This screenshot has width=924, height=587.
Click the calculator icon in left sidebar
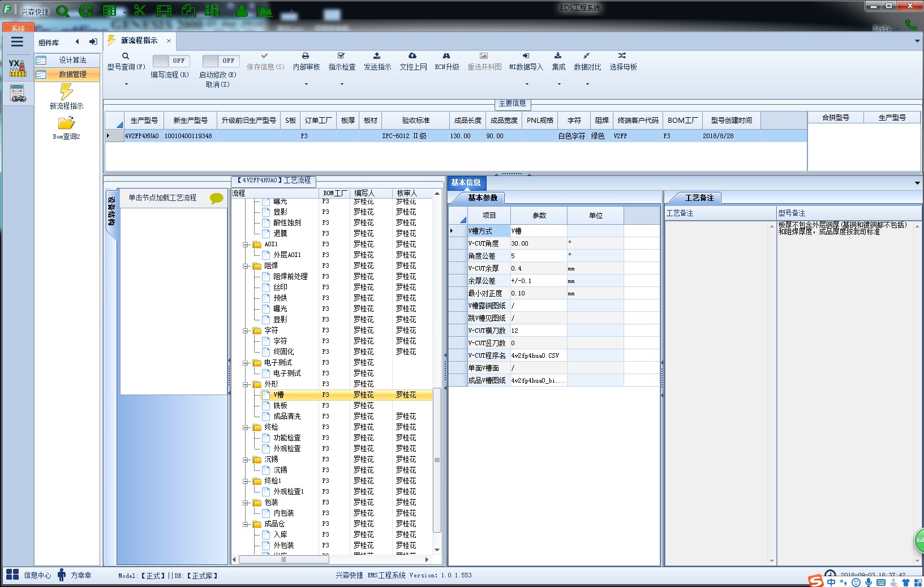18,93
